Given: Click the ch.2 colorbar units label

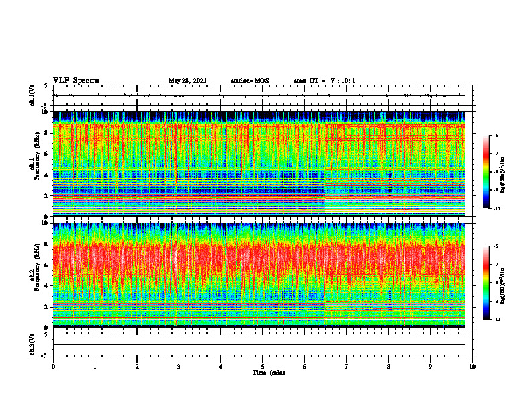Looking at the screenshot, I should pos(504,285).
